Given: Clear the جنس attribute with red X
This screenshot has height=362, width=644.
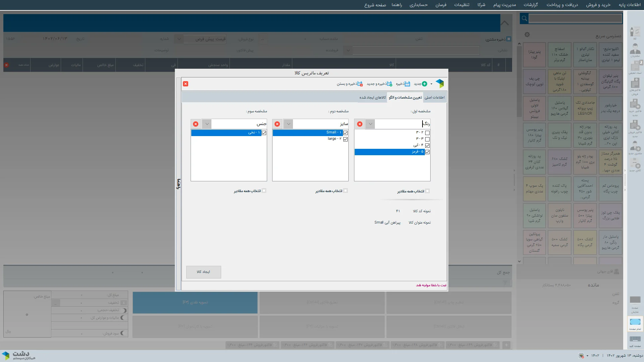Looking at the screenshot, I should 196,124.
